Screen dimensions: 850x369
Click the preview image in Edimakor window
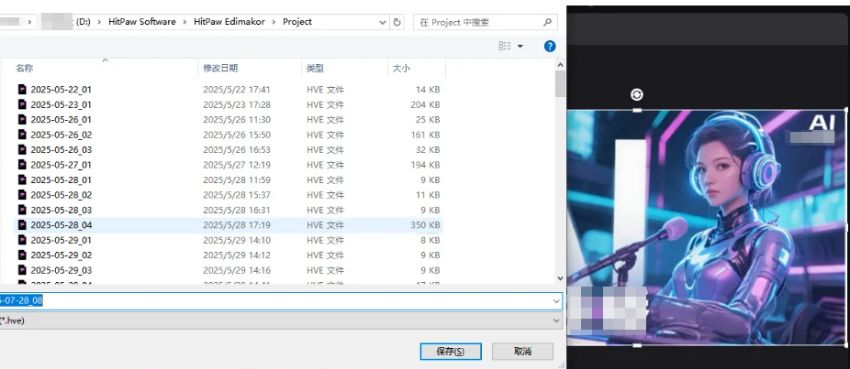coord(707,228)
